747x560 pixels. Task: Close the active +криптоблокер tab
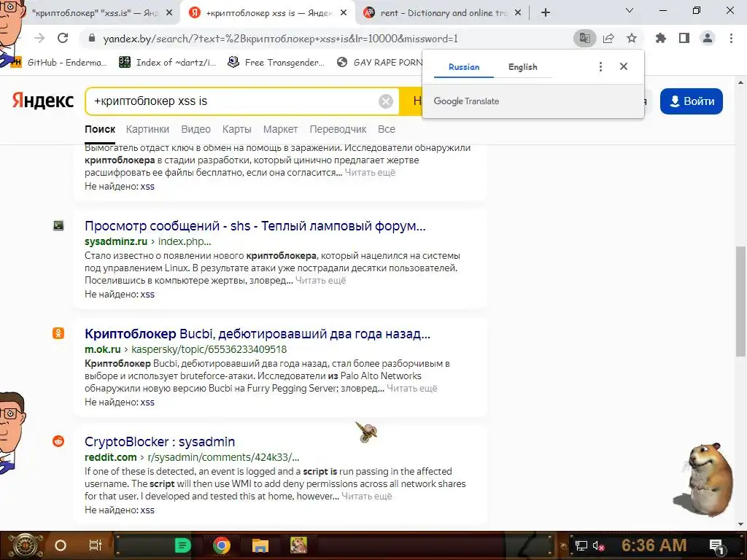coord(344,13)
